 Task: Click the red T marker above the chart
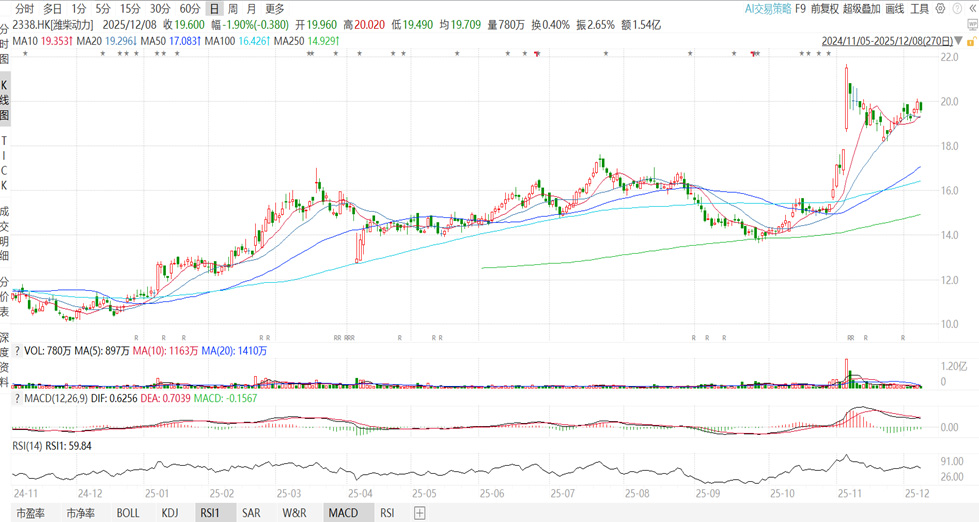[537, 55]
